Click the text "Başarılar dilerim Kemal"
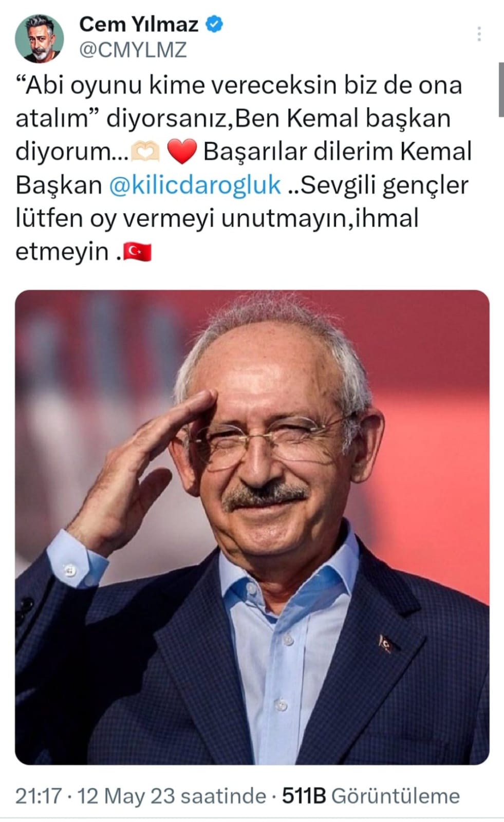Image resolution: width=504 pixels, height=822 pixels. click(338, 152)
